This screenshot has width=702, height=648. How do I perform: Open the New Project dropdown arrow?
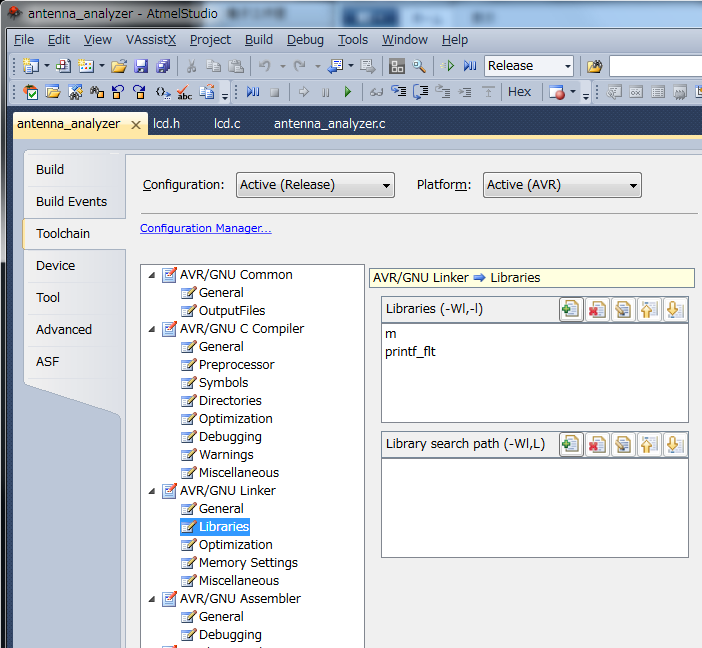pos(47,66)
